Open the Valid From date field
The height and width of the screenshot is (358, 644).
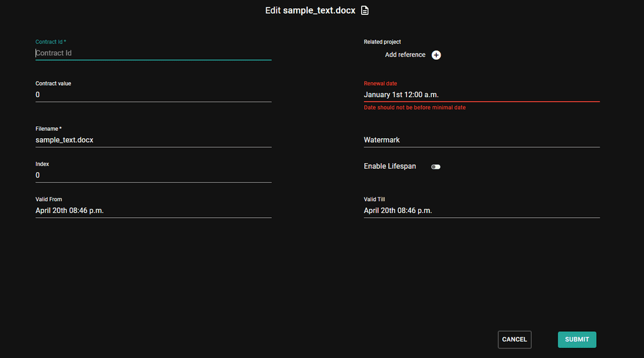(x=153, y=211)
